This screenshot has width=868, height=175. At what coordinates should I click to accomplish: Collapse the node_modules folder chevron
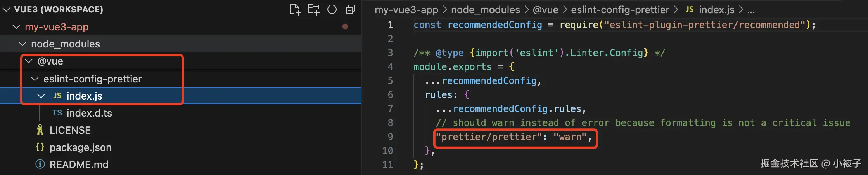tap(22, 44)
